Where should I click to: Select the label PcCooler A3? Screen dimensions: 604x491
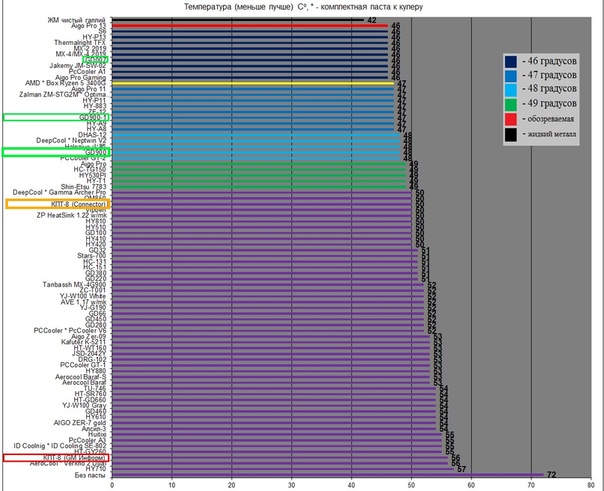coord(87,440)
